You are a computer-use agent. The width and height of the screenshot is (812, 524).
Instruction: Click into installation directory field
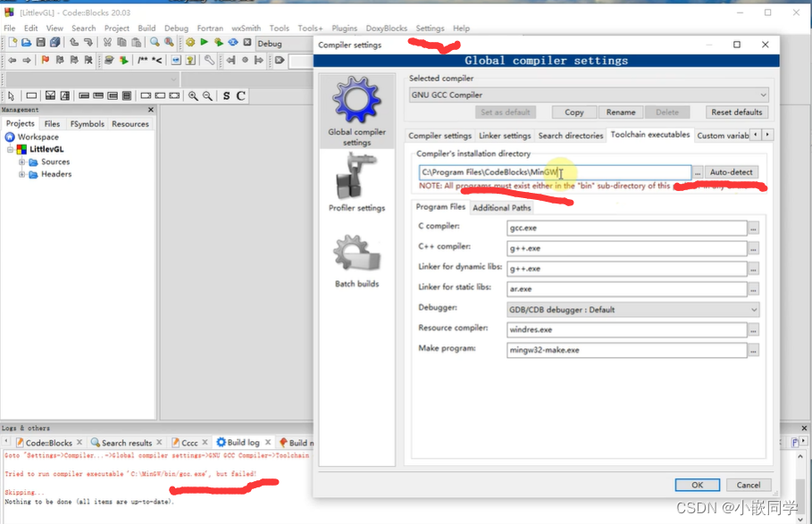[x=555, y=172]
